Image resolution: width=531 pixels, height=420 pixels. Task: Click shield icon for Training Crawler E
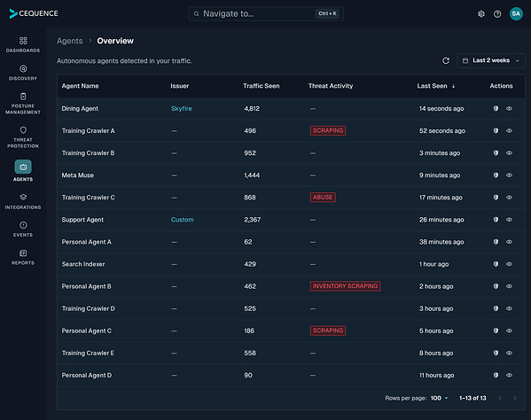point(496,353)
